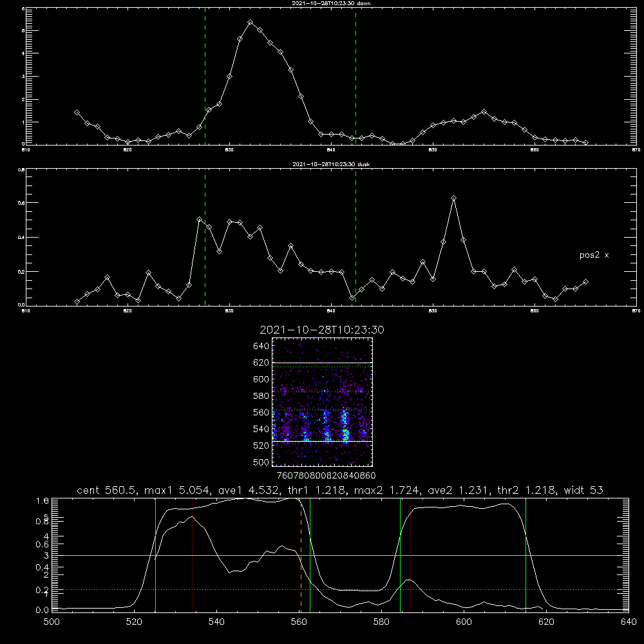The height and width of the screenshot is (644, 644).
Task: Click the '580' y-axis label beside heat-map
Action: click(261, 396)
